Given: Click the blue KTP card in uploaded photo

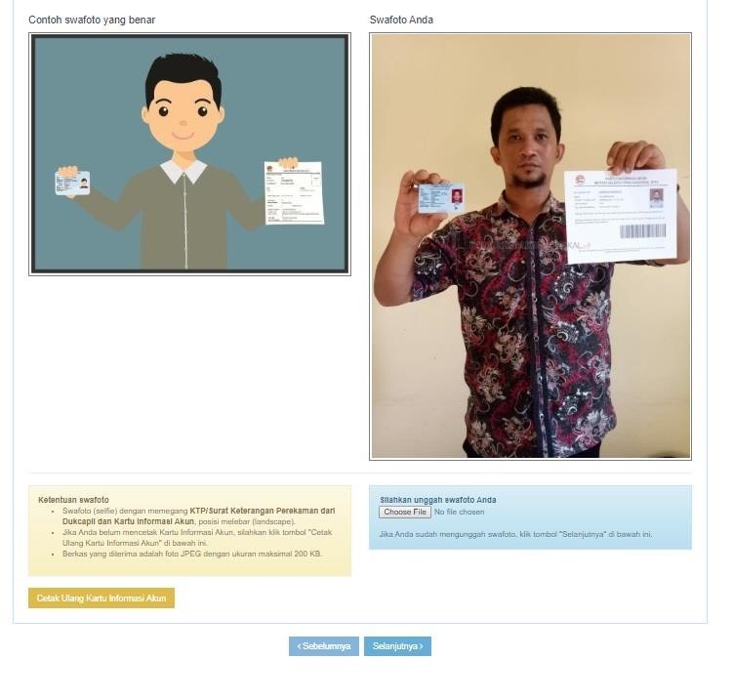Looking at the screenshot, I should tap(441, 198).
